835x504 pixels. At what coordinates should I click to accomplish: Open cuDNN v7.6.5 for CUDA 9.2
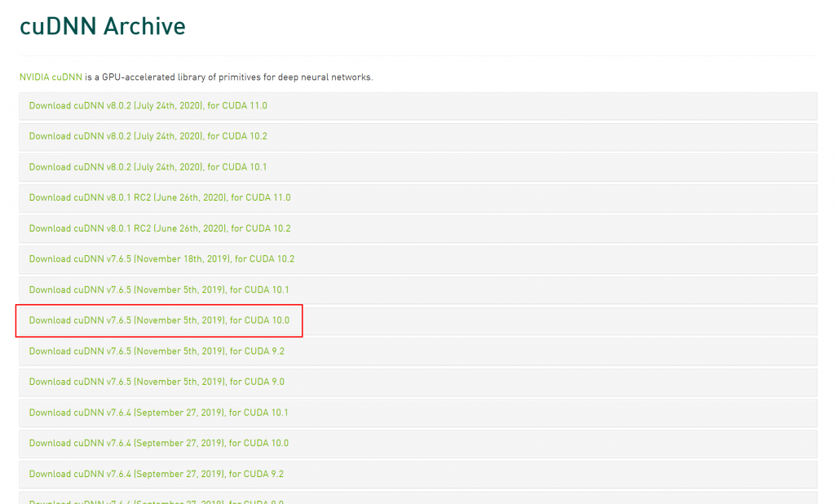157,351
